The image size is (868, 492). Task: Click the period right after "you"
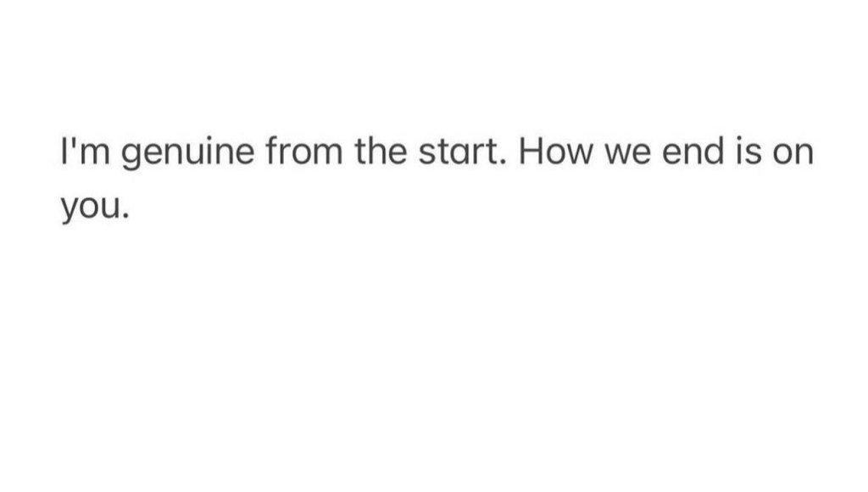[126, 215]
